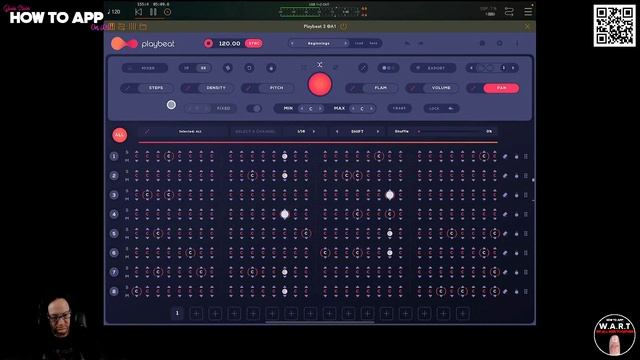
Task: Select the Pitch randomization tab
Action: pyautogui.click(x=276, y=88)
